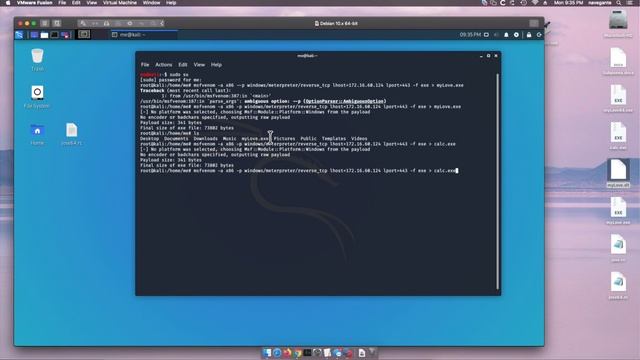
Task: Open the file manager icon in Kali panel
Action: (x=44, y=35)
